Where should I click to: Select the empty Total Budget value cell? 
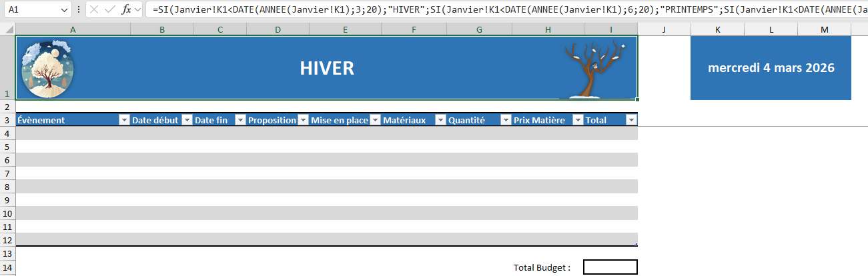tap(610, 267)
